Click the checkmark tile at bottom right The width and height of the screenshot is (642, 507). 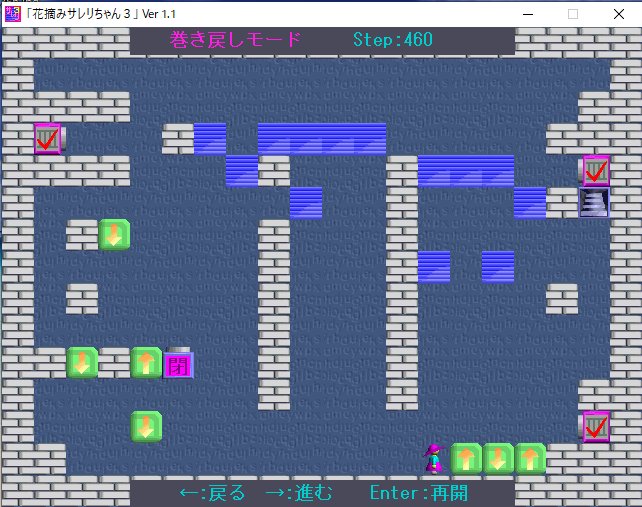(x=595, y=426)
